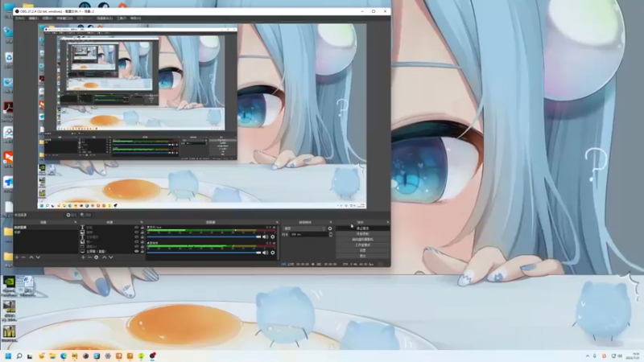644x362 pixels.
Task: Toggle visibility of the 主屏幕 source
Action: point(137,251)
